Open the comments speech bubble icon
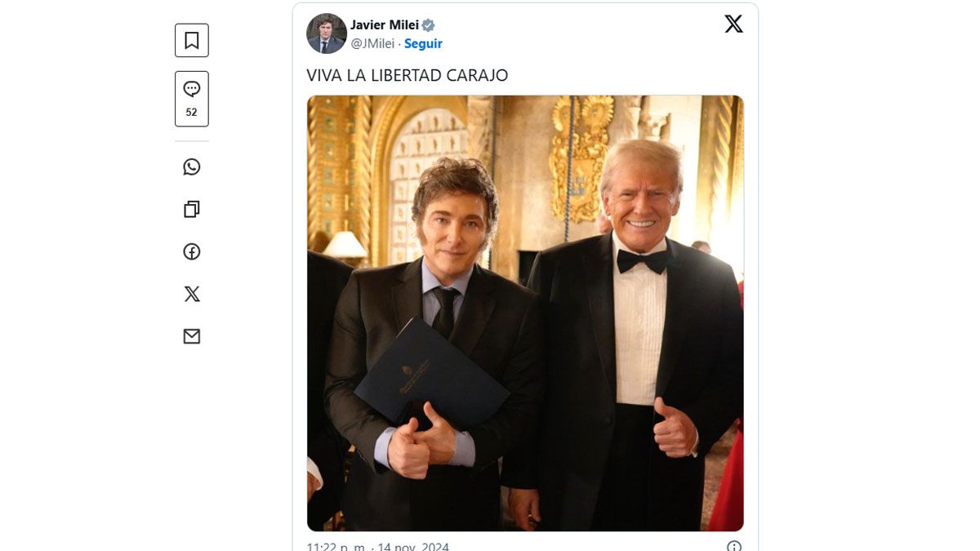This screenshot has height=551, width=980. click(x=192, y=89)
